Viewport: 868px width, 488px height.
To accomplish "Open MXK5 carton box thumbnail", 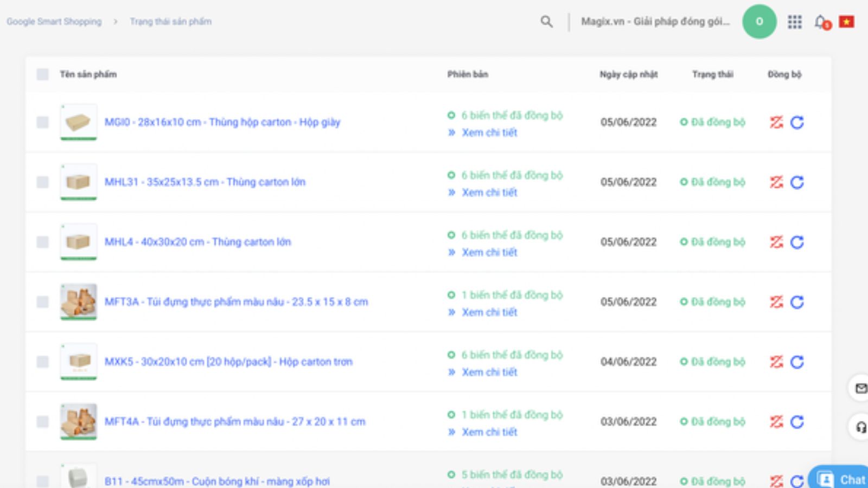I will pyautogui.click(x=79, y=361).
